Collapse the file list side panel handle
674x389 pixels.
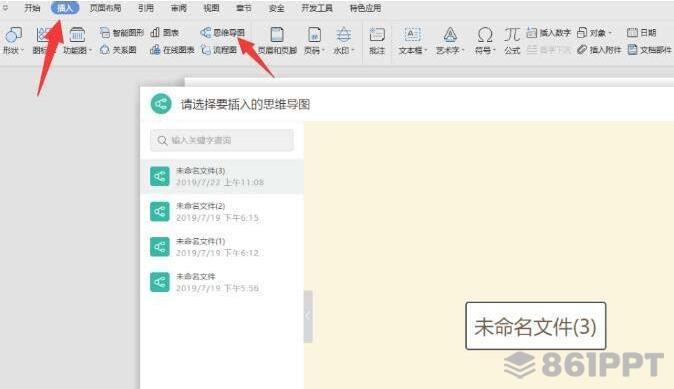pyautogui.click(x=308, y=316)
